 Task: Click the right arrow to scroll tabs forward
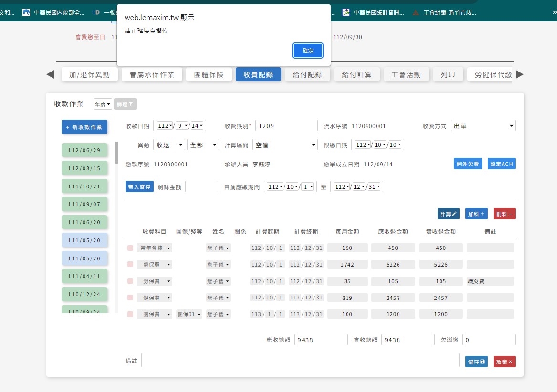coord(520,74)
